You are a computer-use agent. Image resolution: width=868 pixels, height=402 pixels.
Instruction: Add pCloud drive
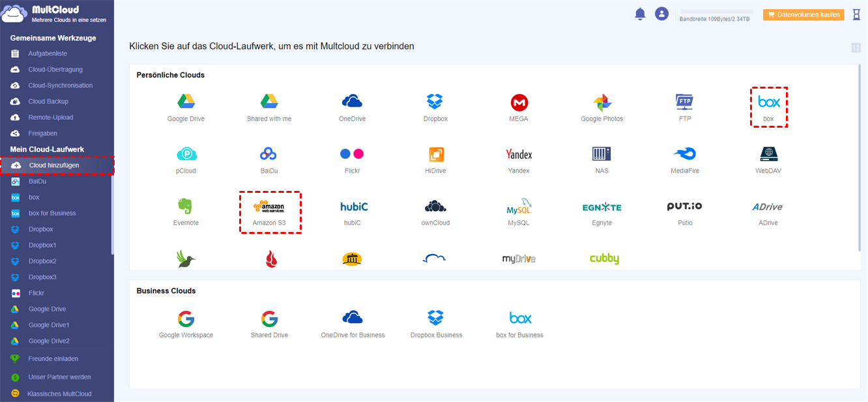(x=186, y=160)
